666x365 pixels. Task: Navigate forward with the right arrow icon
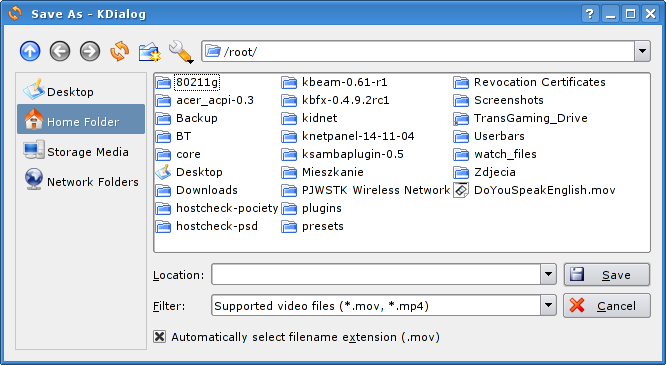pyautogui.click(x=90, y=51)
